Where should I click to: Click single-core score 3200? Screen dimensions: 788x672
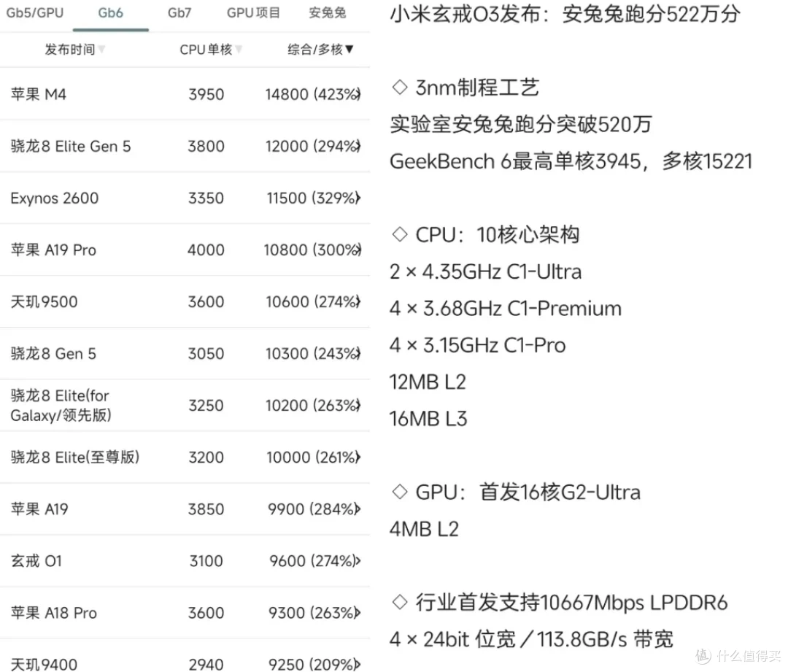tap(206, 457)
